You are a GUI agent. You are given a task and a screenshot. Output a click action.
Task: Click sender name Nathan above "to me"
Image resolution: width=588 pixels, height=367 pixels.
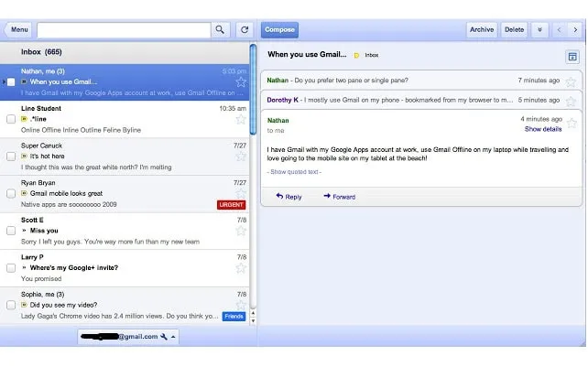pyautogui.click(x=278, y=120)
